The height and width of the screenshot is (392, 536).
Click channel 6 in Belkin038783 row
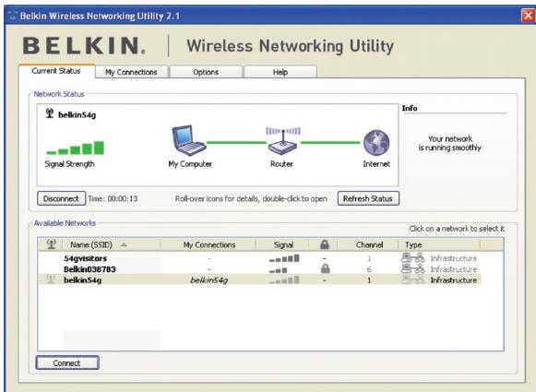pyautogui.click(x=369, y=269)
